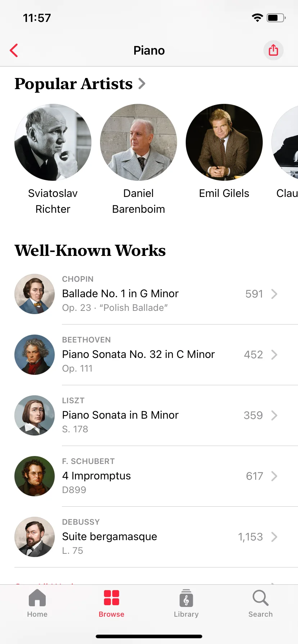Go to Home tab icon
The height and width of the screenshot is (644, 298).
[37, 598]
